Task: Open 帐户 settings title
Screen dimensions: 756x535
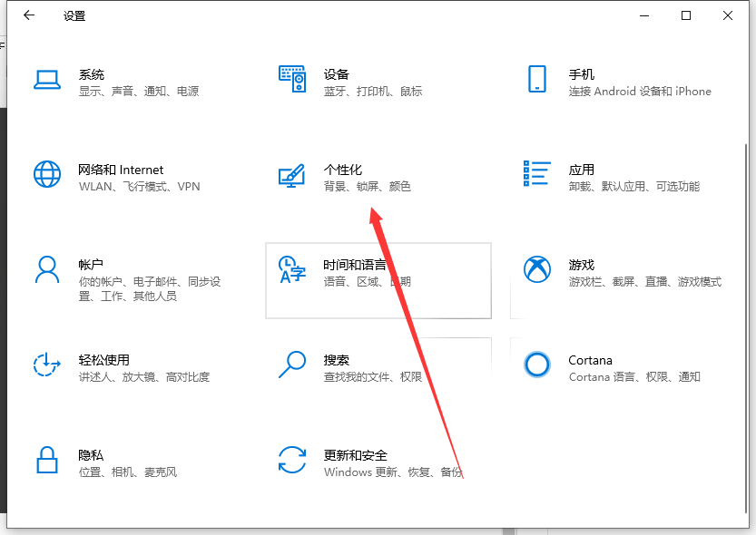Action: (91, 265)
